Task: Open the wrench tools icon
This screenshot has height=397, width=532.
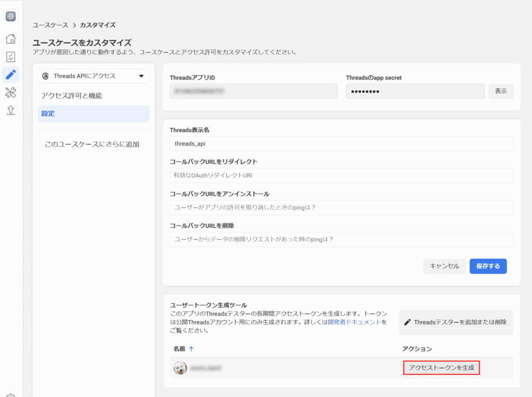Action: coord(10,92)
